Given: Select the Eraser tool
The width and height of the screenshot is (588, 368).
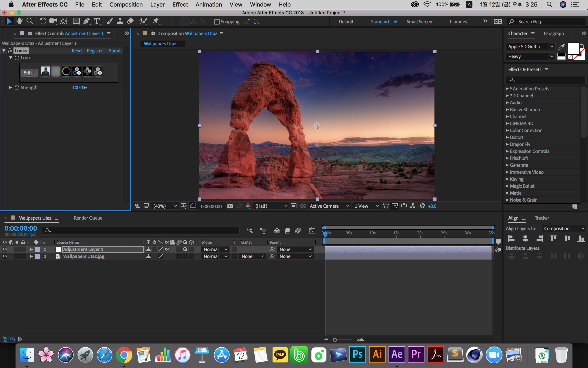Looking at the screenshot, I should 130,21.
